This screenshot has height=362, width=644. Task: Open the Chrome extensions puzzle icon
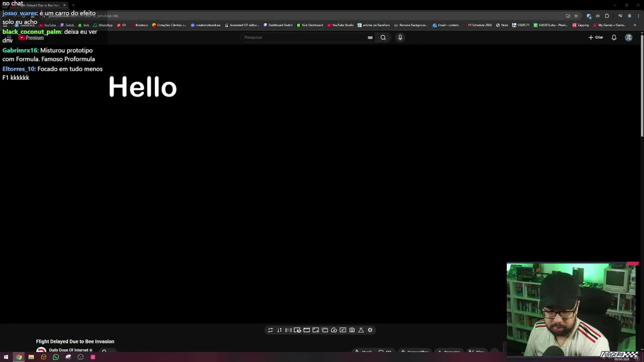607,16
